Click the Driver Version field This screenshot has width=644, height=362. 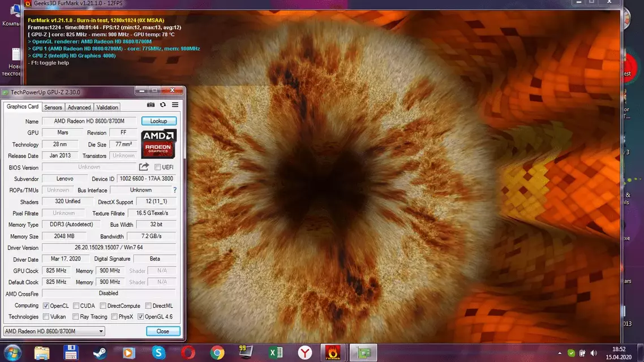pyautogui.click(x=109, y=248)
